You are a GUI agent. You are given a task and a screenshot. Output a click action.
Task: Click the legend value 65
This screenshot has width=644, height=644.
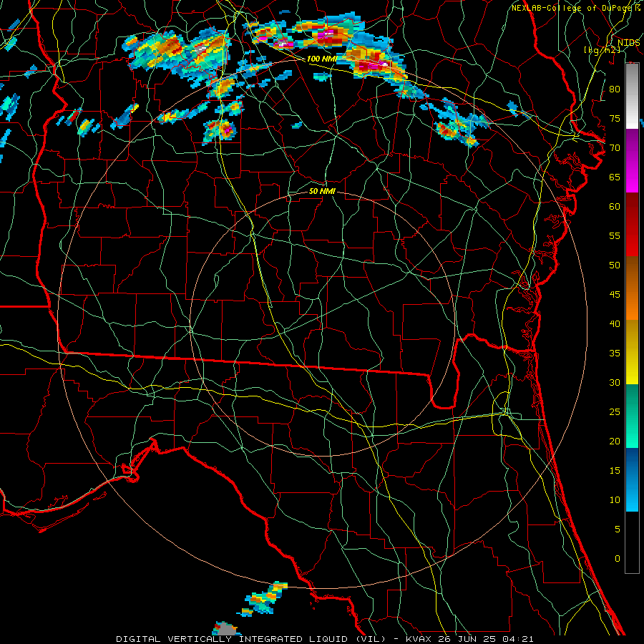tap(615, 177)
